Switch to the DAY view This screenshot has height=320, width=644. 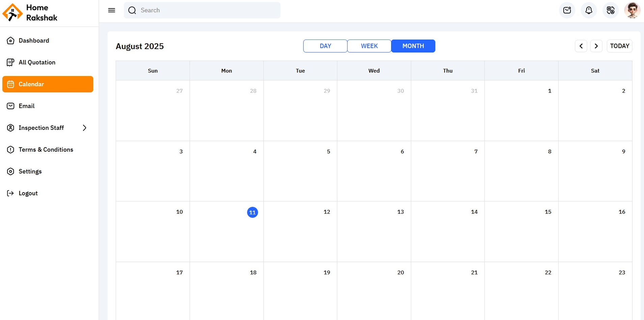coord(325,46)
